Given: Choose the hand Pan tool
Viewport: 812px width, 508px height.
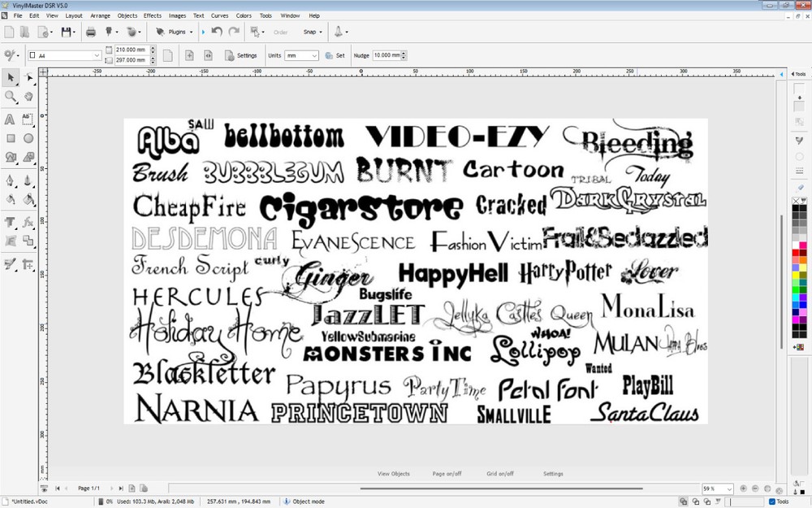Looking at the screenshot, I should tap(28, 97).
